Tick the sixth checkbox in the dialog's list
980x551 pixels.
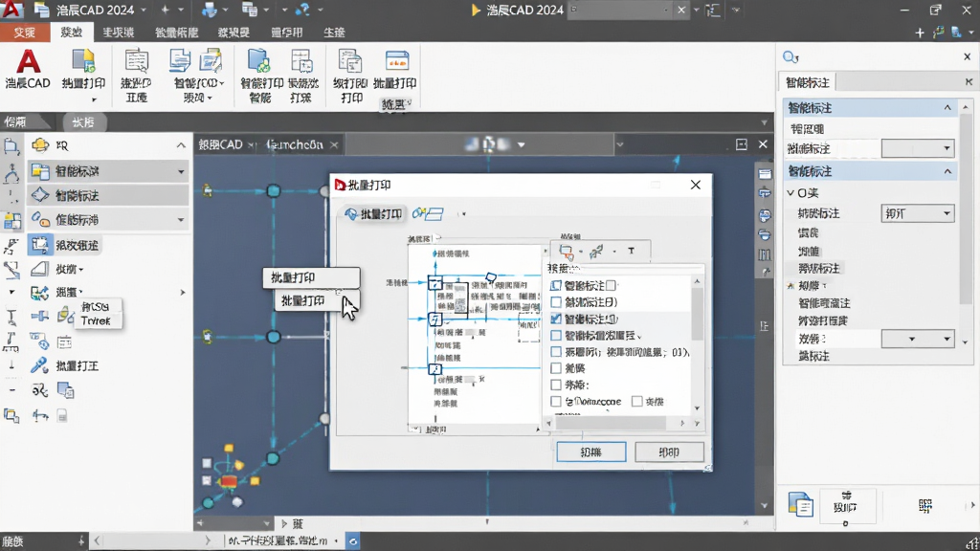[x=556, y=368]
